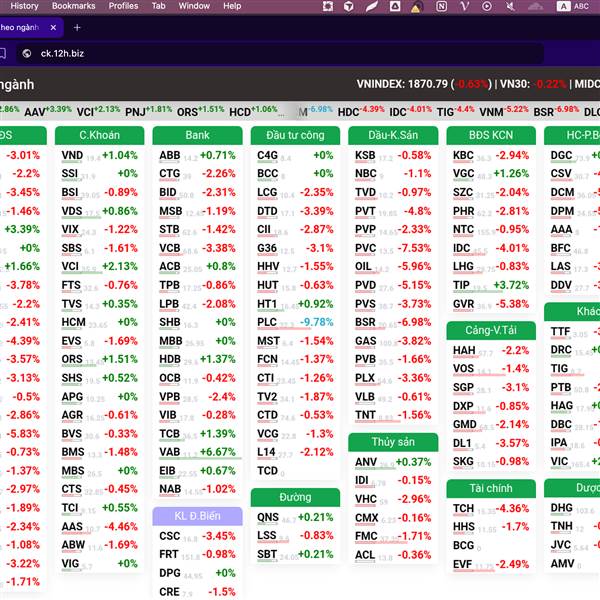Click the 3D cube menu bar icon
The height and width of the screenshot is (600, 600).
[349, 6]
